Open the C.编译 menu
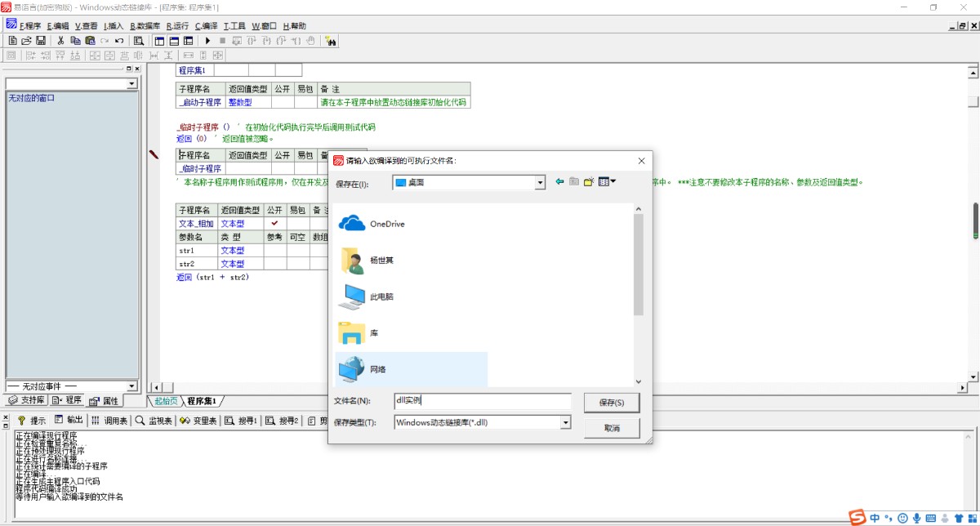 point(206,26)
